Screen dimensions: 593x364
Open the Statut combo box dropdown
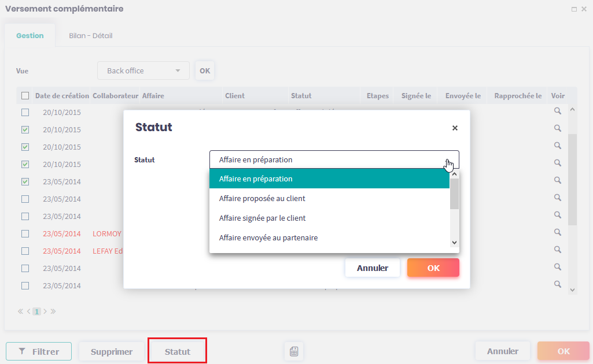pyautogui.click(x=334, y=159)
